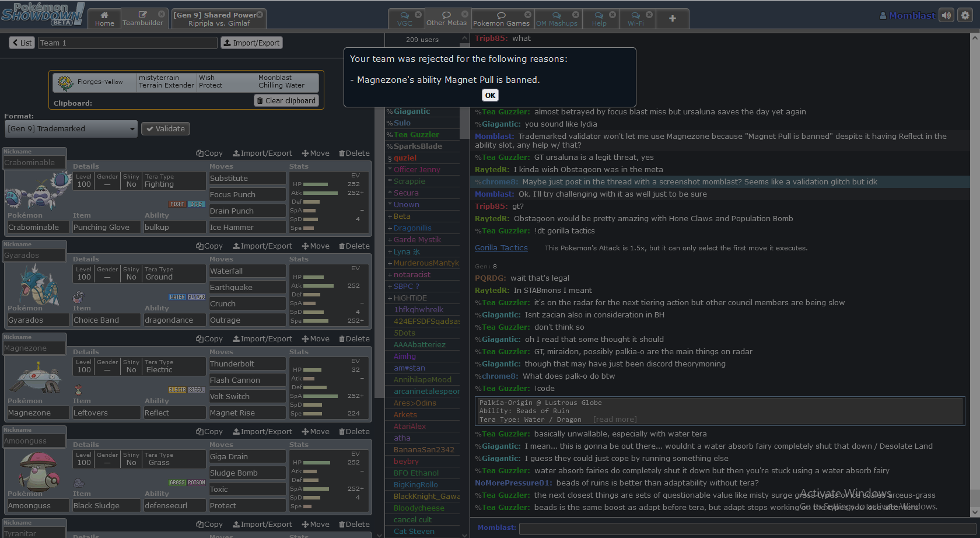Viewport: 980px width, 538px height.
Task: Close the Help chat tab
Action: (x=612, y=15)
